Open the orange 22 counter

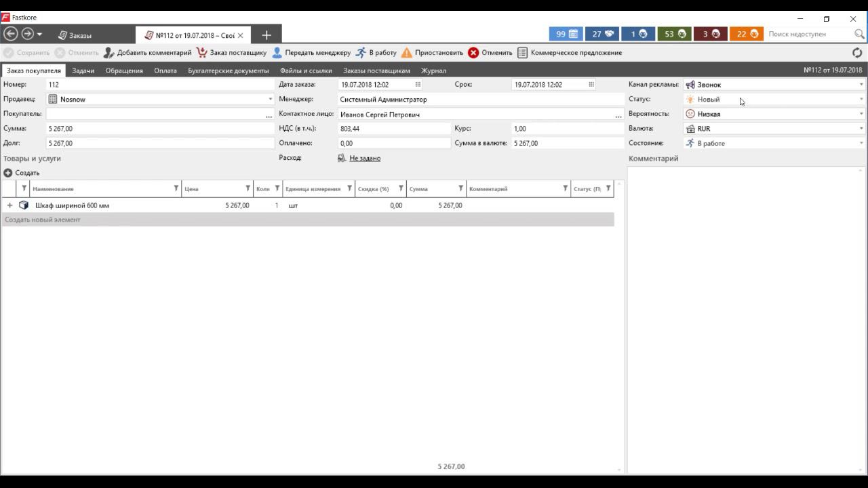747,34
